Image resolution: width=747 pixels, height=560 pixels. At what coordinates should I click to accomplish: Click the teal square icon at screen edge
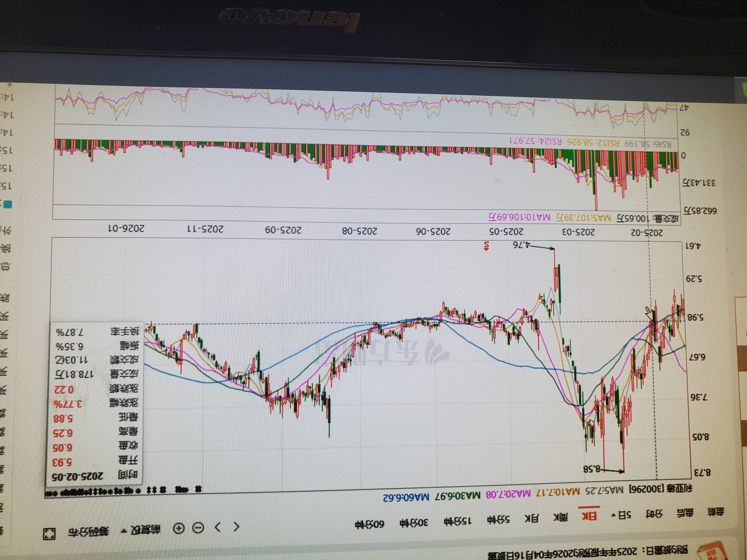click(x=7, y=204)
